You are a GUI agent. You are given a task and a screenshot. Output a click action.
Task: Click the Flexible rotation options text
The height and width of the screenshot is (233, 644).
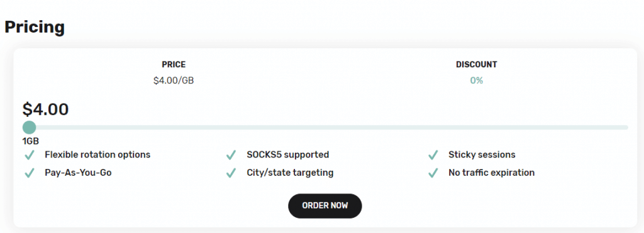click(x=97, y=154)
